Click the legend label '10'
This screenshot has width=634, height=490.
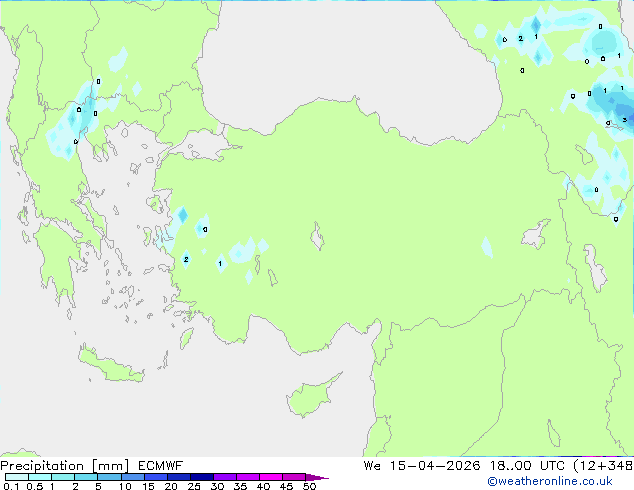tap(125, 486)
